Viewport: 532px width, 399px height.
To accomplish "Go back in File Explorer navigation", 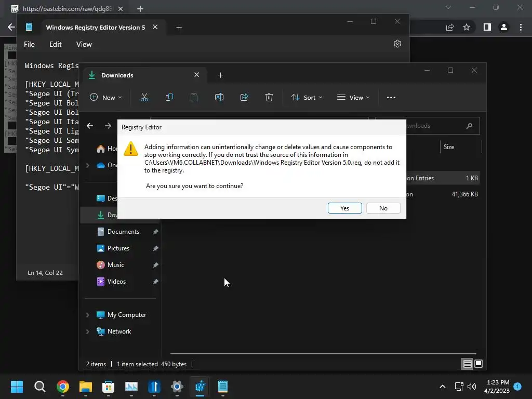I will (x=90, y=126).
